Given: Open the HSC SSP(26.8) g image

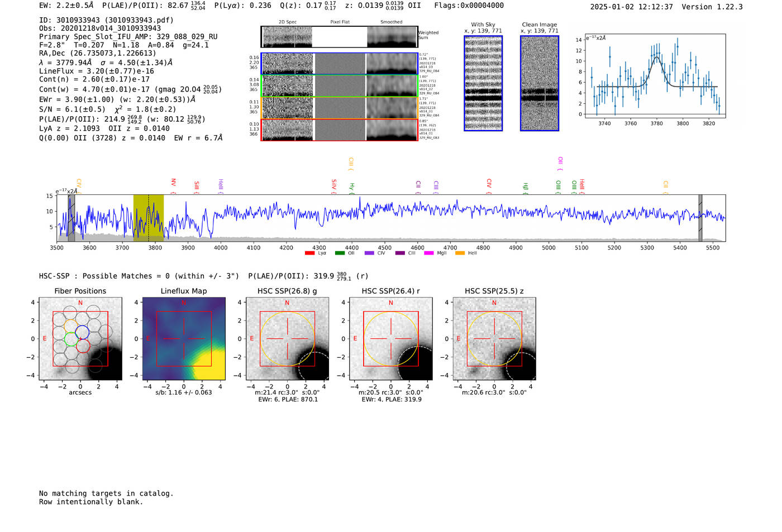Looking at the screenshot, I should click(x=287, y=339).
